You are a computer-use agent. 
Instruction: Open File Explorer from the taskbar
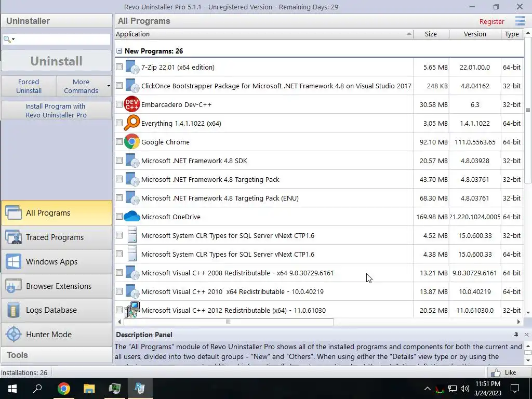89,389
